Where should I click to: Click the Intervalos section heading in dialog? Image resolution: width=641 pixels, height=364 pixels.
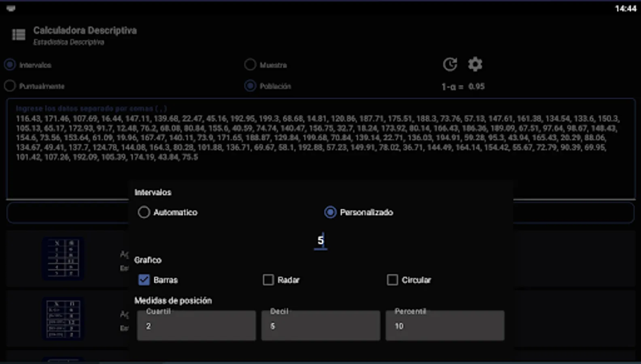[x=153, y=193]
